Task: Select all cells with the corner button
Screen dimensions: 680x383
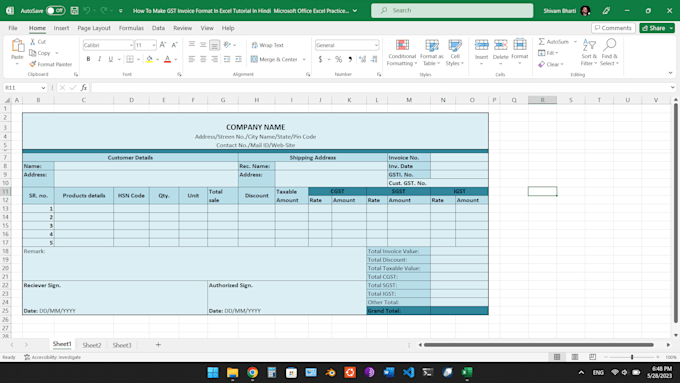Action: pyautogui.click(x=7, y=100)
